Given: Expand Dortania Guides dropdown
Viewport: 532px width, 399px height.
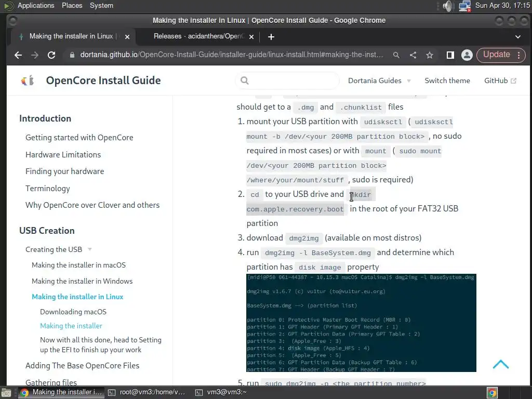Looking at the screenshot, I should (379, 81).
